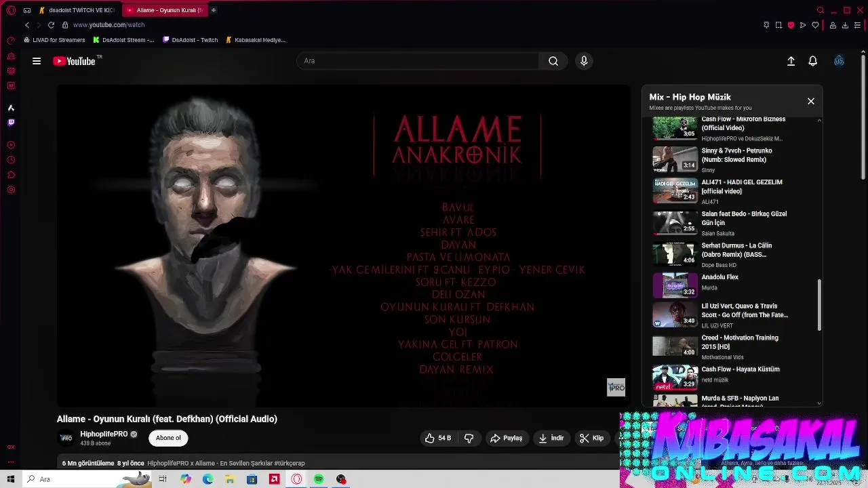This screenshot has height=488, width=868.
Task: Select the Allame - Oyunun Kuralı tab
Action: pos(165,10)
